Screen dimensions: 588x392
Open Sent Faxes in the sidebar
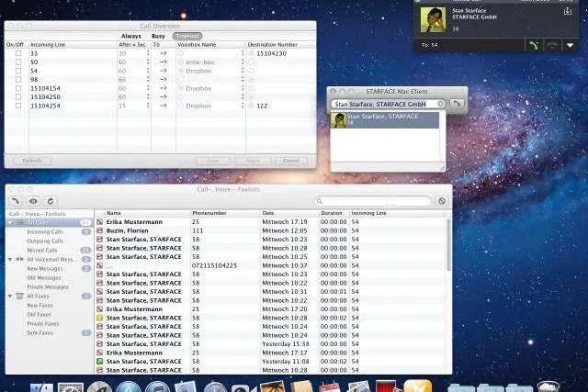(40, 333)
